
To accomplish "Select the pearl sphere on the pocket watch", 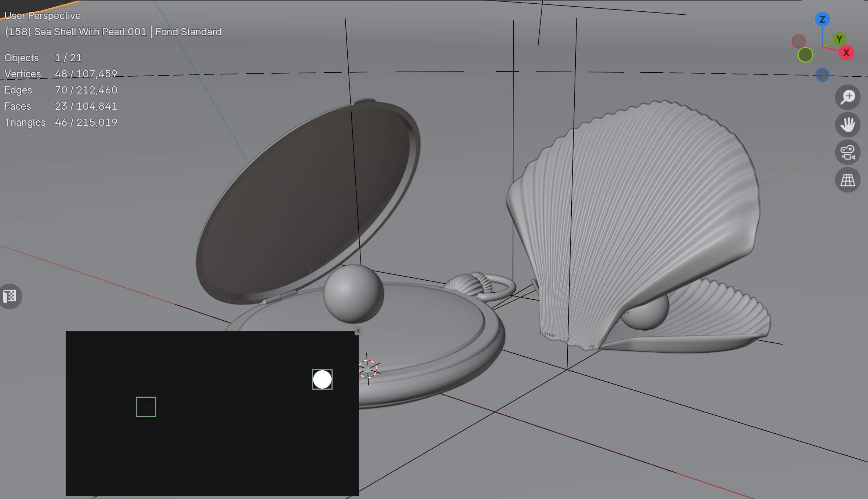I will pyautogui.click(x=354, y=294).
